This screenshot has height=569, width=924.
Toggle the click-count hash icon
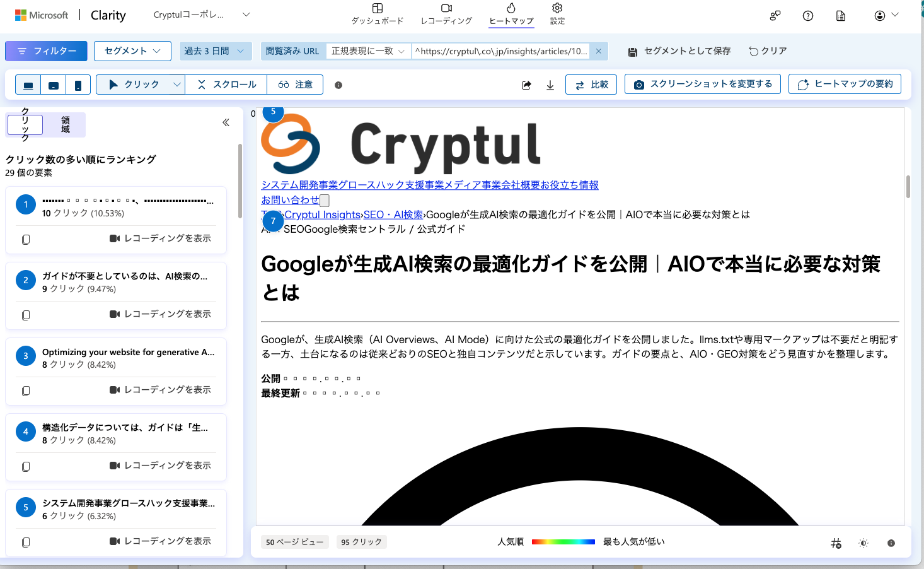836,543
